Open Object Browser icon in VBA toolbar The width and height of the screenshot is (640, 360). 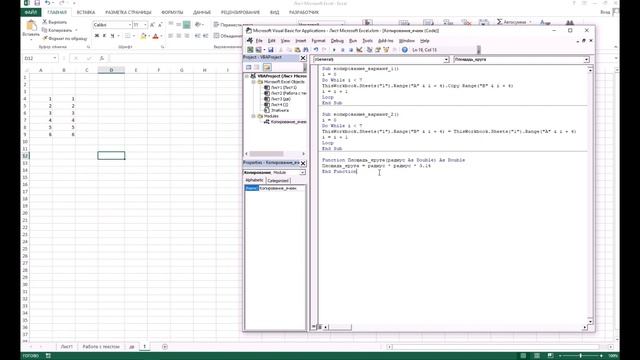(x=386, y=50)
